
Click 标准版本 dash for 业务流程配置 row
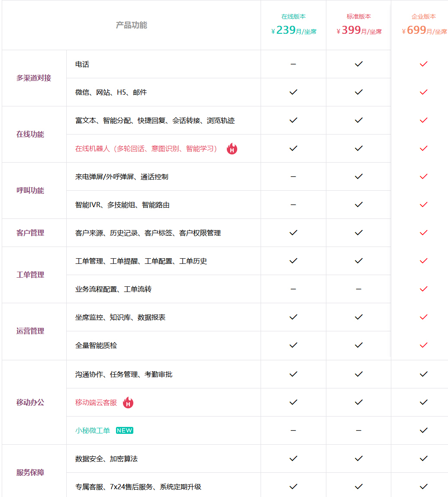358,289
